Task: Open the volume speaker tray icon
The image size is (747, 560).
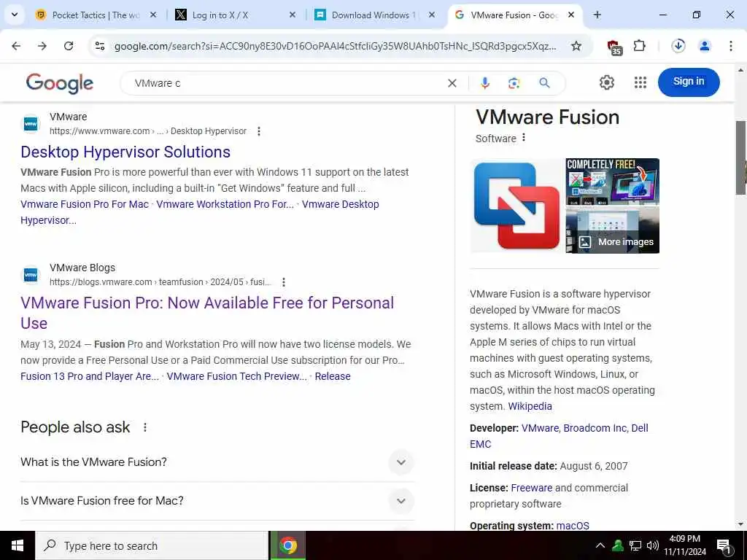Action: [653, 545]
